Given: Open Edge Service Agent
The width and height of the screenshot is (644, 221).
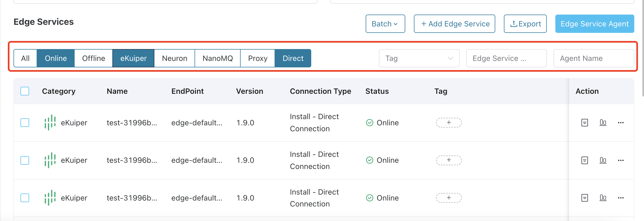Looking at the screenshot, I should tap(595, 24).
